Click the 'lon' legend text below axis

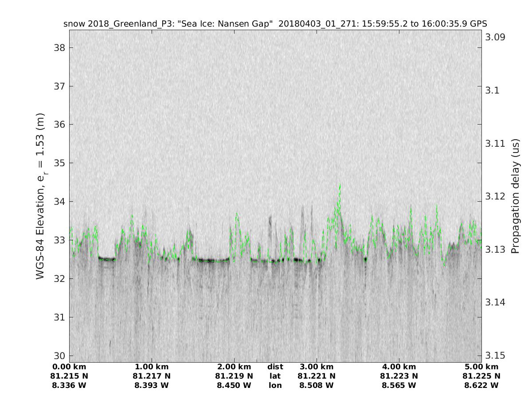pos(275,385)
